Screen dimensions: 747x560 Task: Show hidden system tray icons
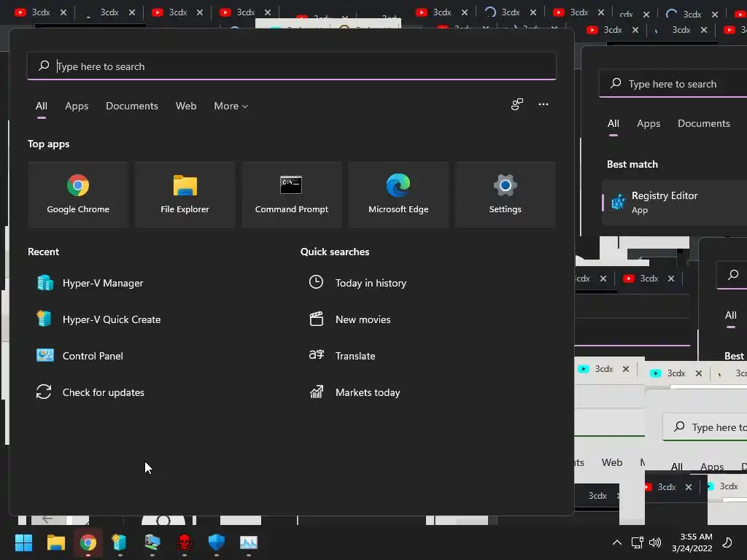[x=617, y=542]
